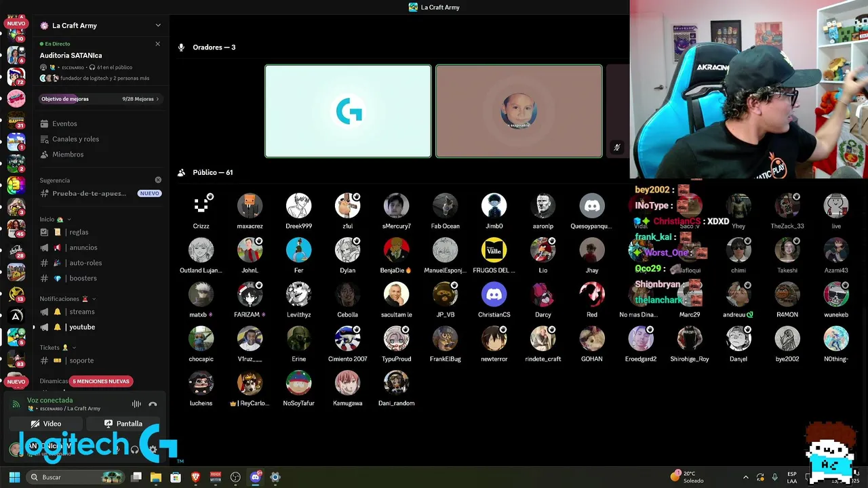Open server icon with 31 badge

pos(16,120)
